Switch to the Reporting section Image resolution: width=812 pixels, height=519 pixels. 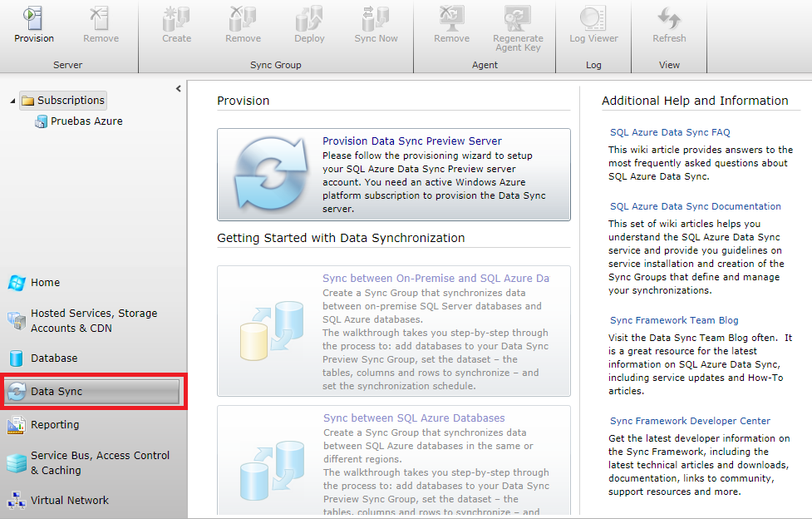[x=55, y=425]
